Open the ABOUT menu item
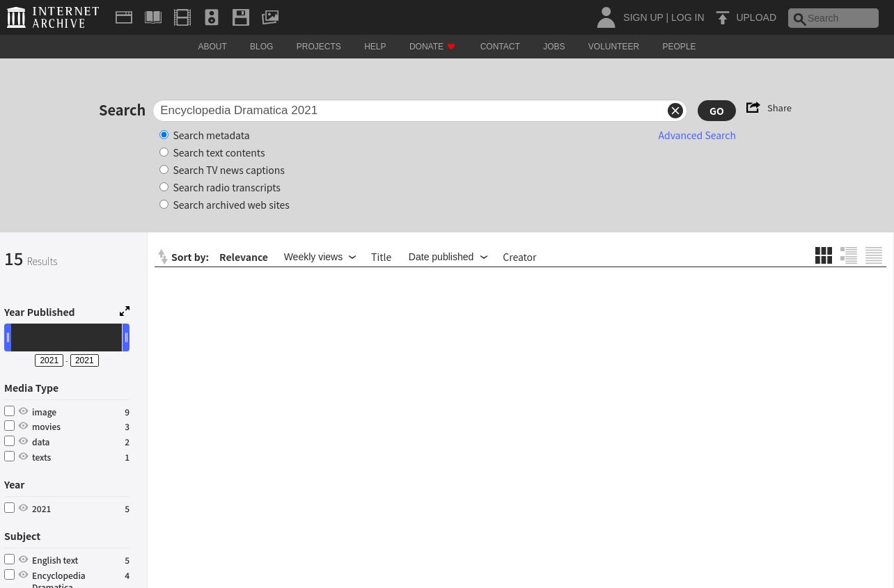The image size is (894, 588). click(212, 47)
